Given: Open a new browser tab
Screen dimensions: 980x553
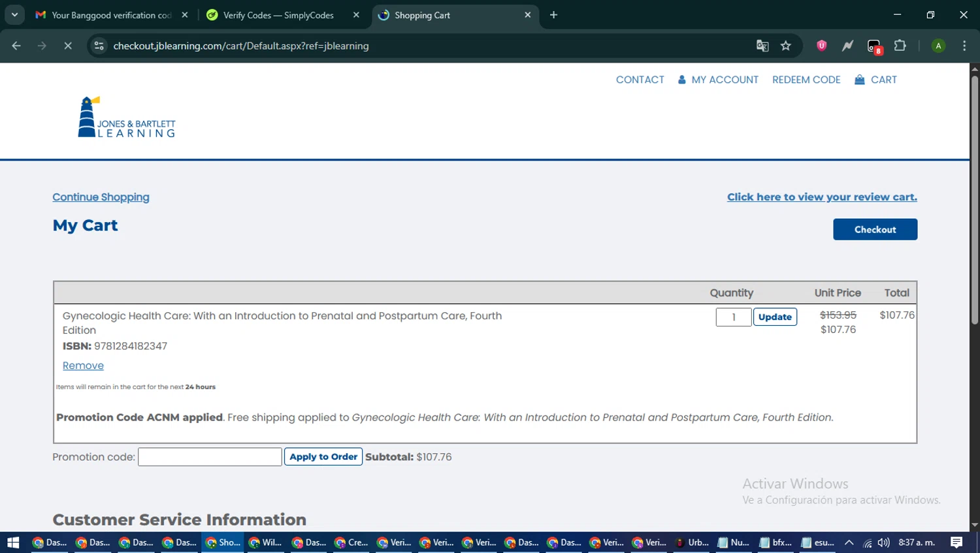Looking at the screenshot, I should (553, 15).
